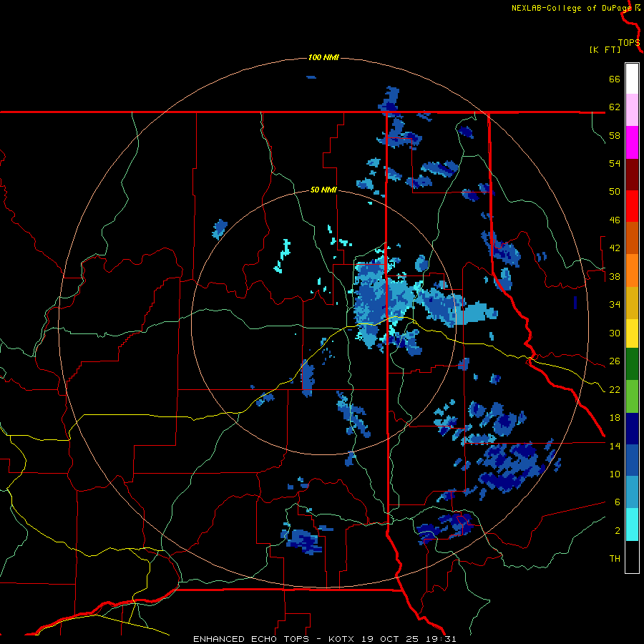Click the '30' legend label
644x644 pixels.
(615, 333)
